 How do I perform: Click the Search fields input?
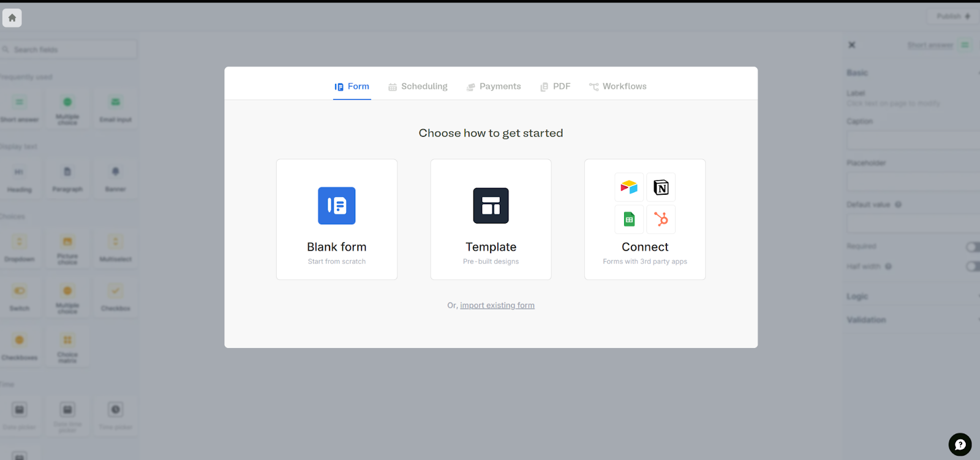point(69,50)
